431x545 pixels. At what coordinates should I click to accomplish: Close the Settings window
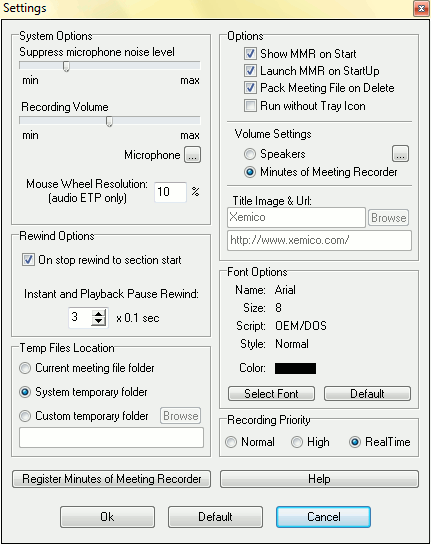421,8
